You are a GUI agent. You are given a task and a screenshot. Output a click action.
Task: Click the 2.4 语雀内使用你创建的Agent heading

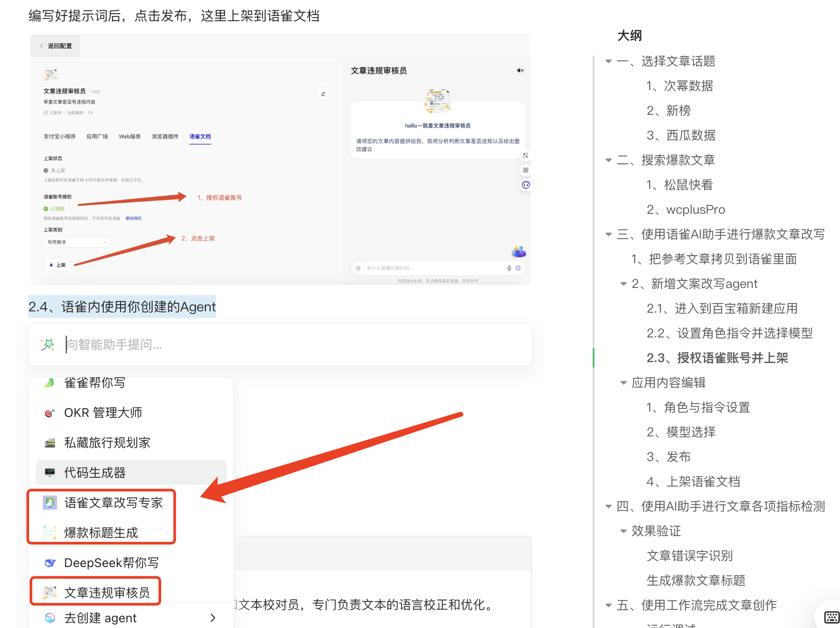point(122,306)
